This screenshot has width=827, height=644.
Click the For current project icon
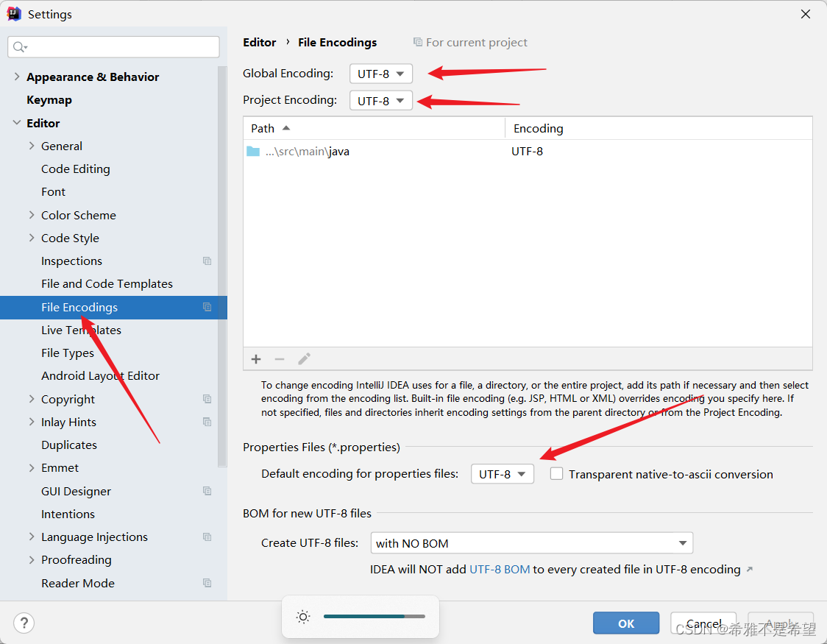pyautogui.click(x=418, y=42)
